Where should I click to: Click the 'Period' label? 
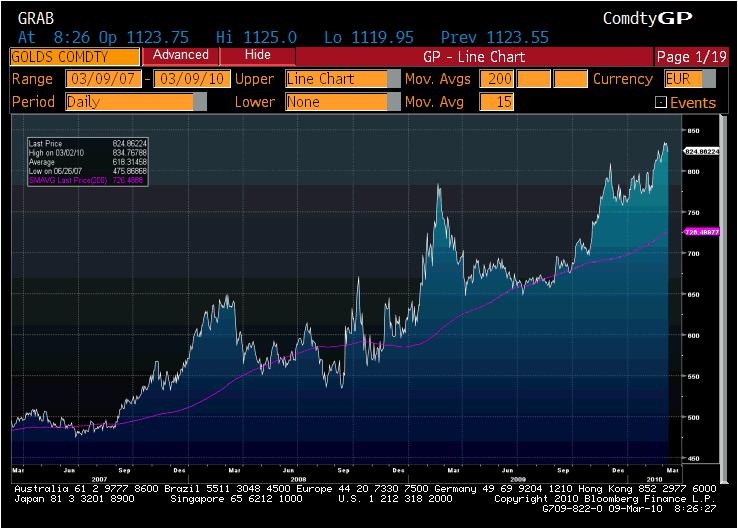point(33,102)
